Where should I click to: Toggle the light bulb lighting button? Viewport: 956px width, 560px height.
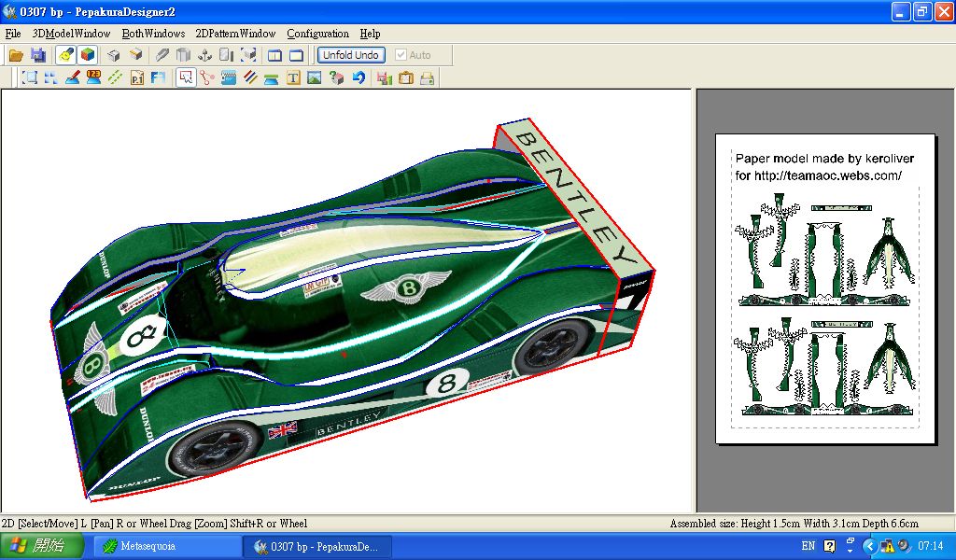(66, 55)
